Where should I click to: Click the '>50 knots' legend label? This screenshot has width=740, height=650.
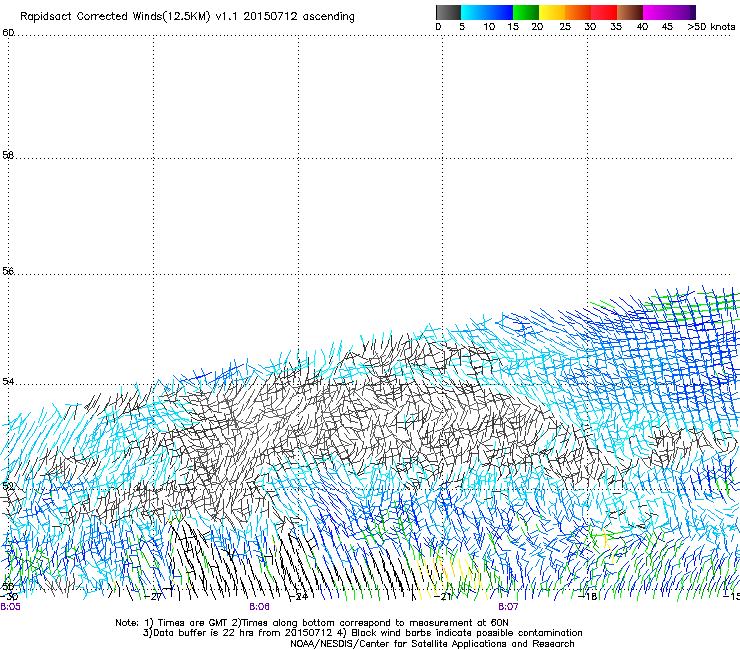tap(711, 27)
